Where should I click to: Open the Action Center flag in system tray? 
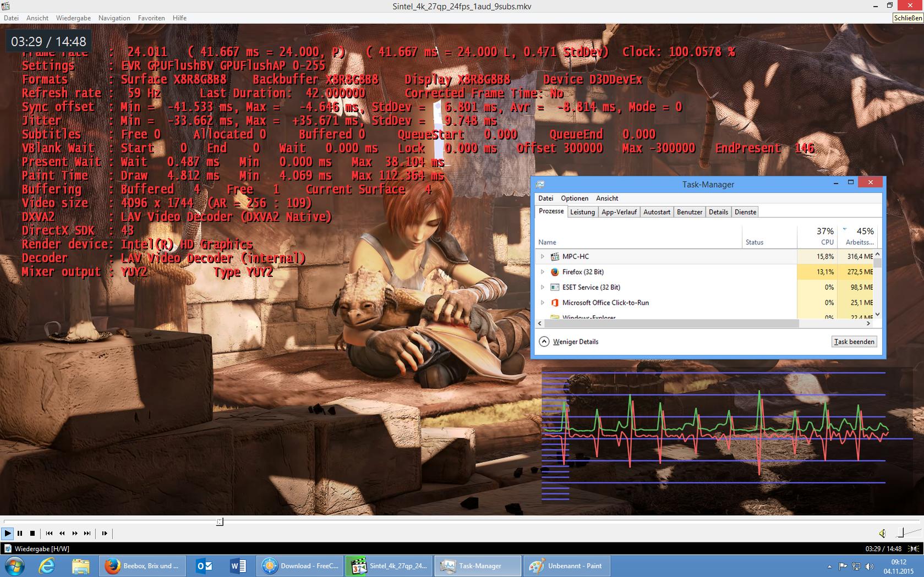point(843,566)
